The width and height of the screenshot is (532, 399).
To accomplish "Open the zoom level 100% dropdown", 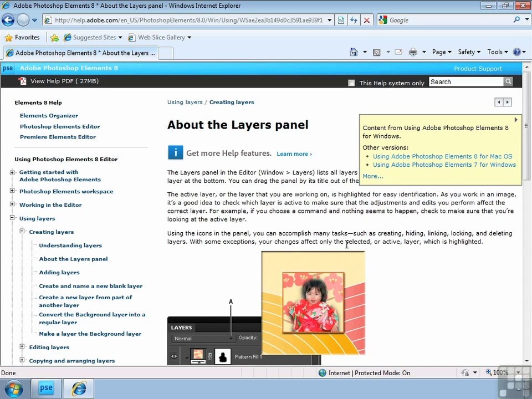I will coord(518,372).
